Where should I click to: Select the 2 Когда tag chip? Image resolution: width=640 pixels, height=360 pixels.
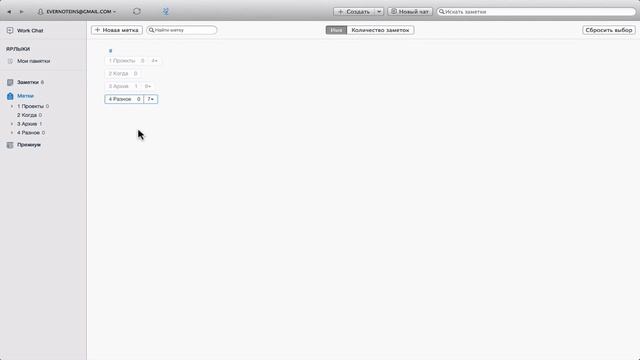click(x=122, y=73)
